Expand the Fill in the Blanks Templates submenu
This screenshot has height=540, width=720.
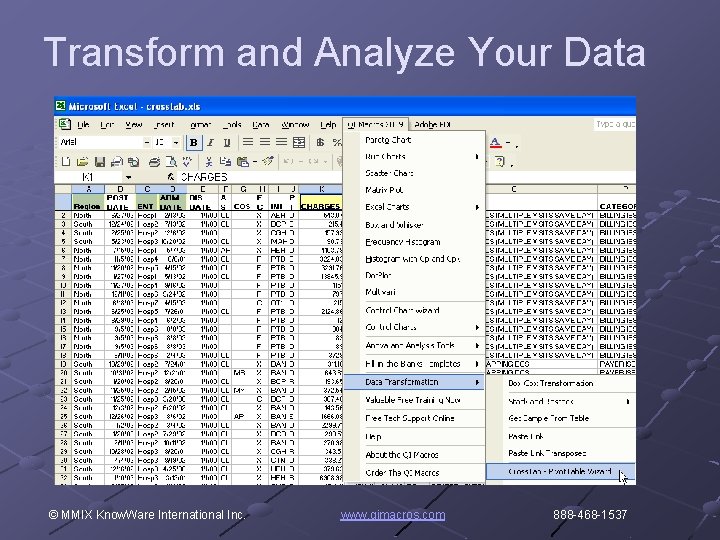pyautogui.click(x=477, y=364)
